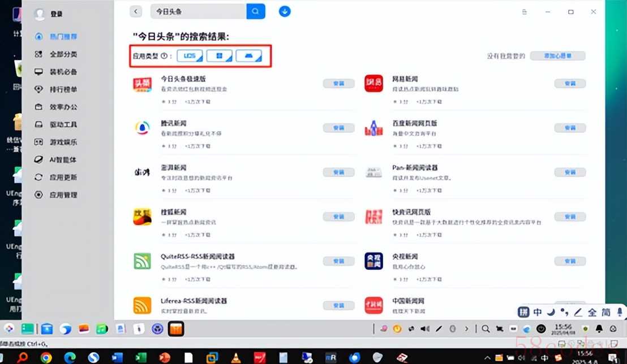Click 登录 to sign in

click(x=57, y=14)
